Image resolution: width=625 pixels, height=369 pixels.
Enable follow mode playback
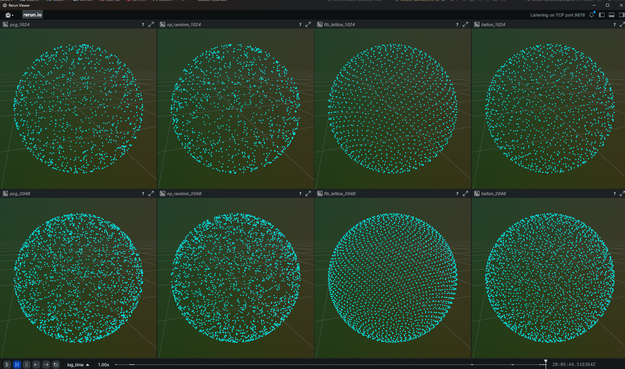(x=17, y=365)
